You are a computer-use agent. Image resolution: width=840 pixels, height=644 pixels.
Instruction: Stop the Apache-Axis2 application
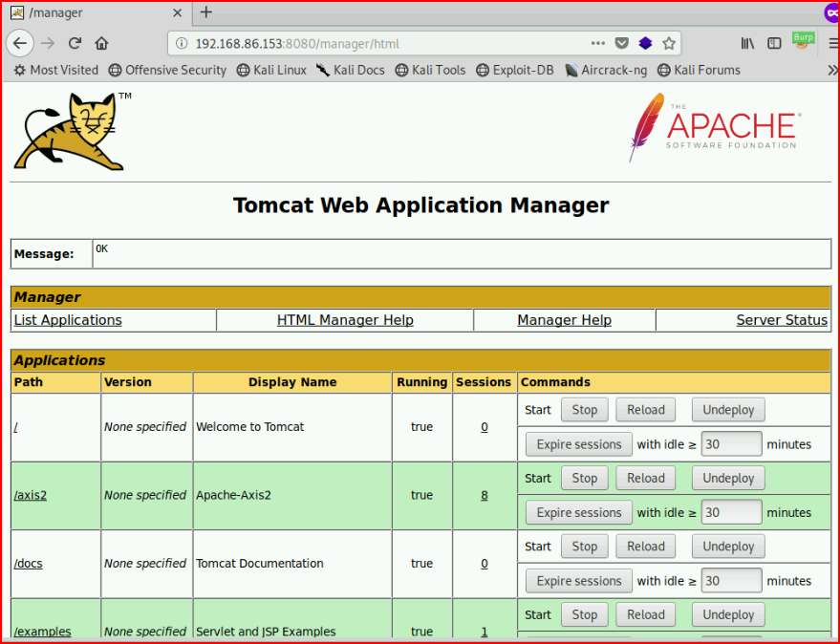point(585,478)
